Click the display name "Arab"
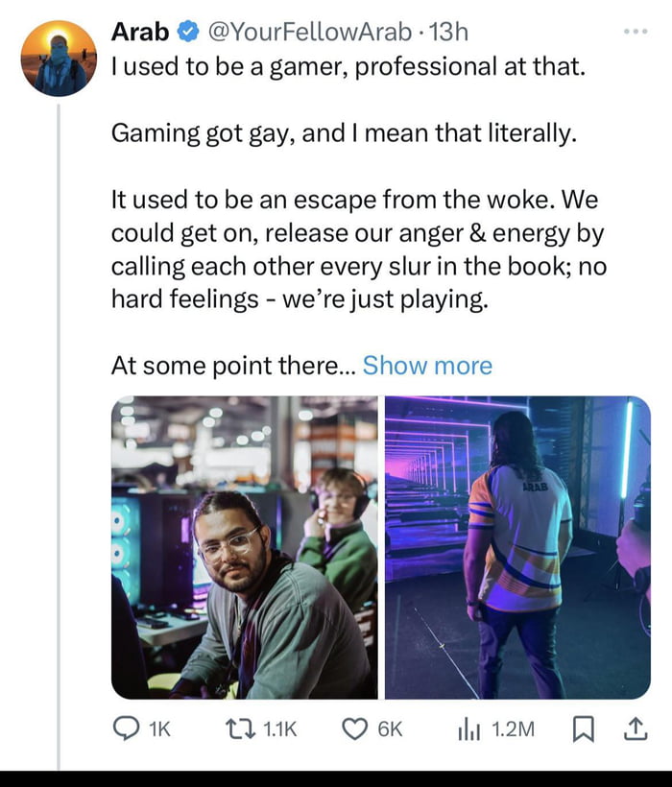Viewport: 672px width, 787px height. [x=140, y=32]
